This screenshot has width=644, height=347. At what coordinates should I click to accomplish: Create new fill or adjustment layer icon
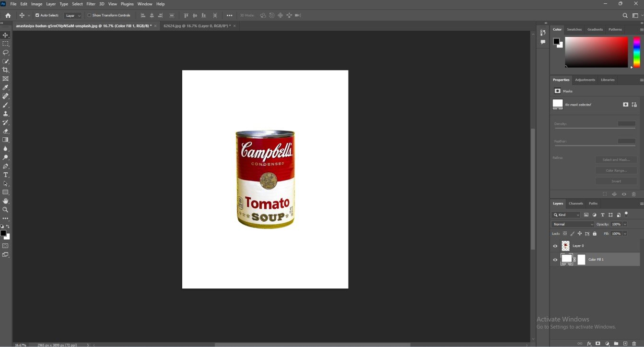[x=607, y=344]
